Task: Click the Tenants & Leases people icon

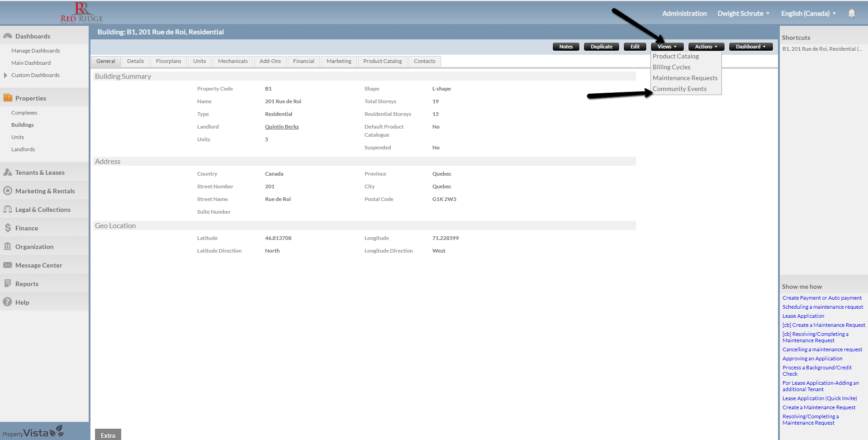Action: tap(8, 172)
